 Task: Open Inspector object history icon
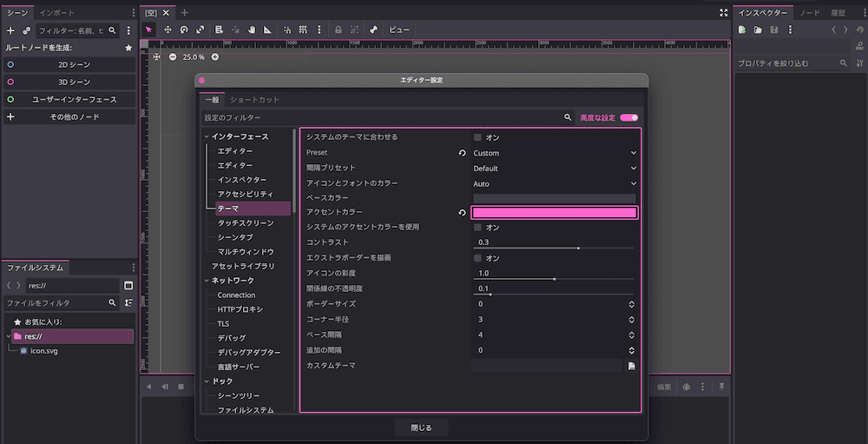coord(859,30)
